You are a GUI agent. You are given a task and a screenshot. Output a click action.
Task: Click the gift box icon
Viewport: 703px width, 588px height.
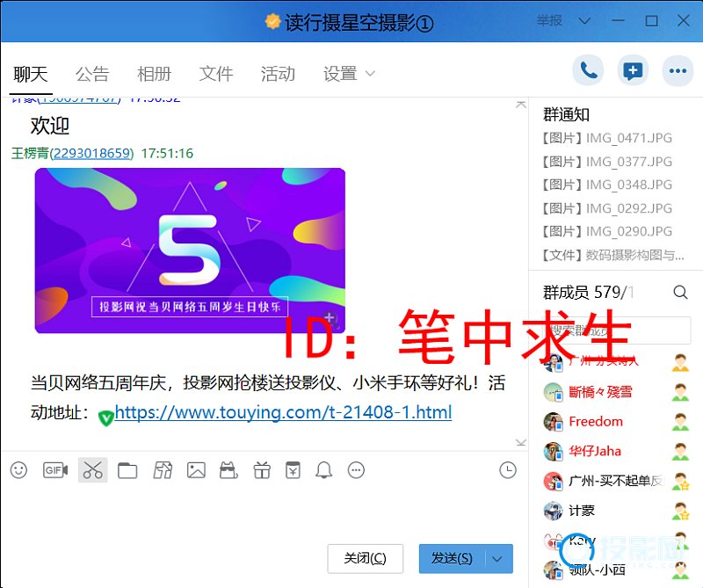coord(262,470)
